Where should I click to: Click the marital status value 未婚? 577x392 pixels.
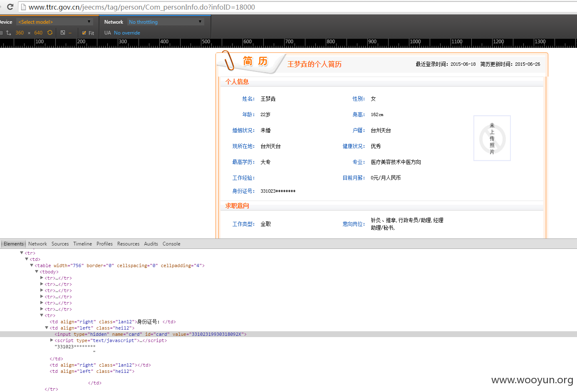click(x=265, y=130)
